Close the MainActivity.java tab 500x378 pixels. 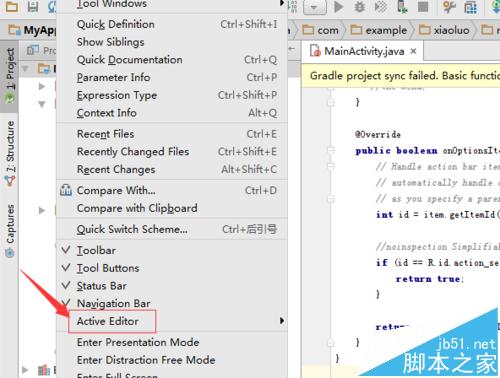pyautogui.click(x=413, y=51)
